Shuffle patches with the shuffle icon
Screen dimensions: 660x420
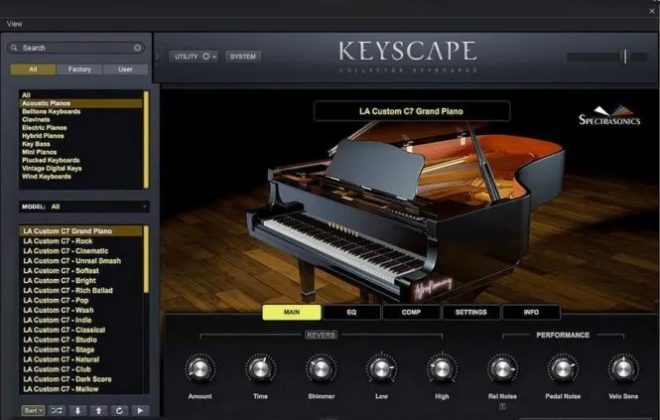pyautogui.click(x=56, y=410)
